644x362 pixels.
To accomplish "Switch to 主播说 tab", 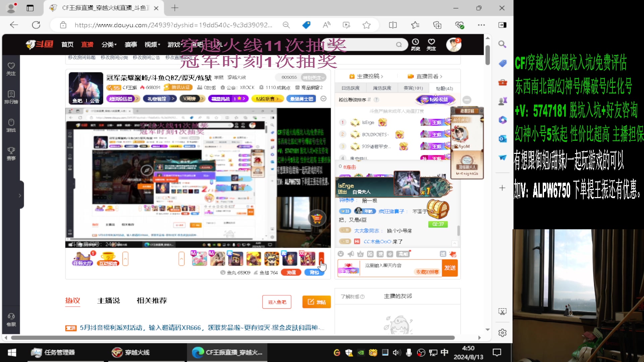I will pos(108,301).
